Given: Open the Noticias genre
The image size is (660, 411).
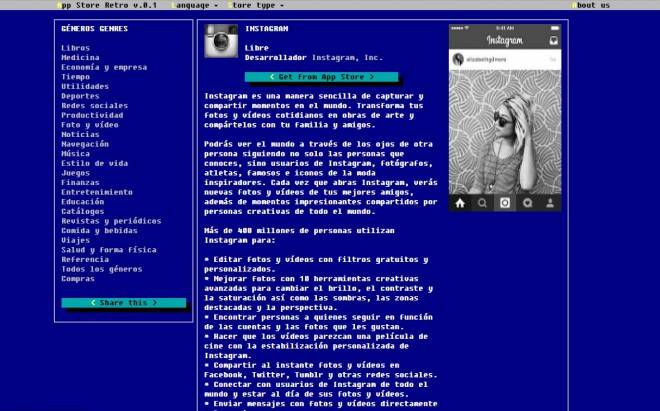Looking at the screenshot, I should tap(80, 135).
